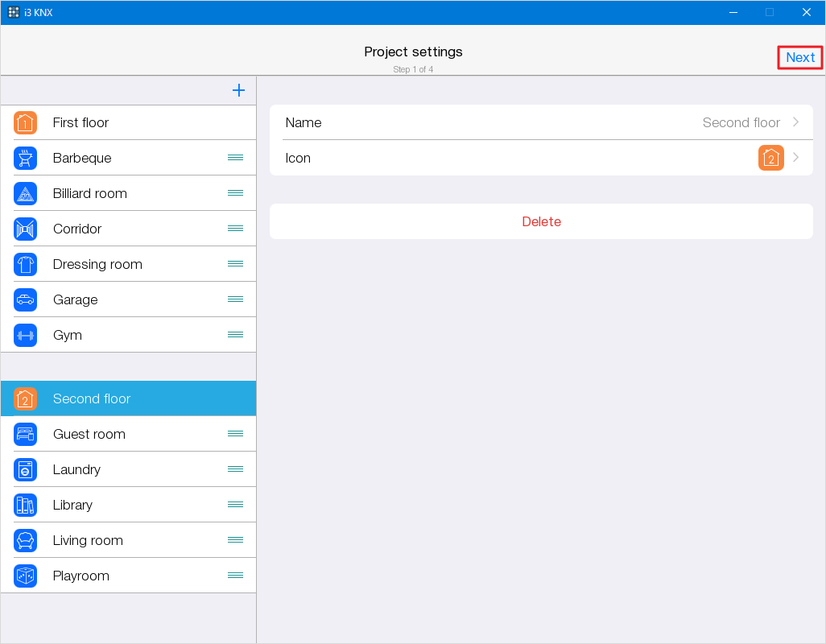This screenshot has height=644, width=826.
Task: Click the Playroom dice icon
Action: [25, 576]
